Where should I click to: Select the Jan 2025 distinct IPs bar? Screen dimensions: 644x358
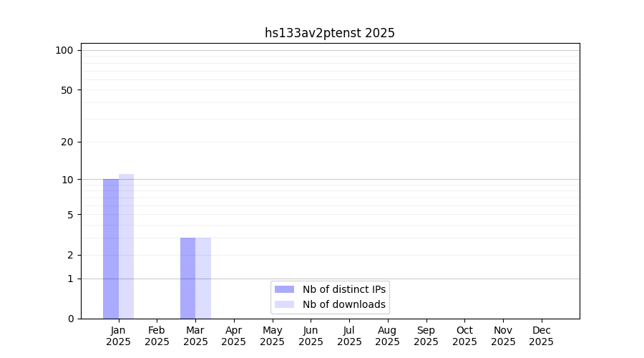pos(111,248)
